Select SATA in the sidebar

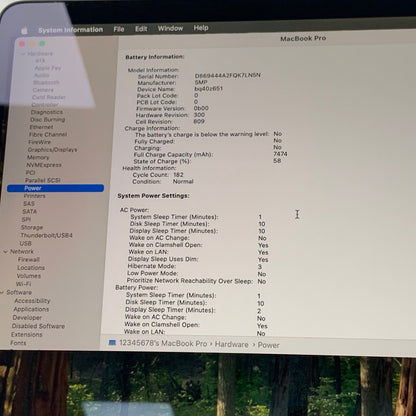point(30,212)
